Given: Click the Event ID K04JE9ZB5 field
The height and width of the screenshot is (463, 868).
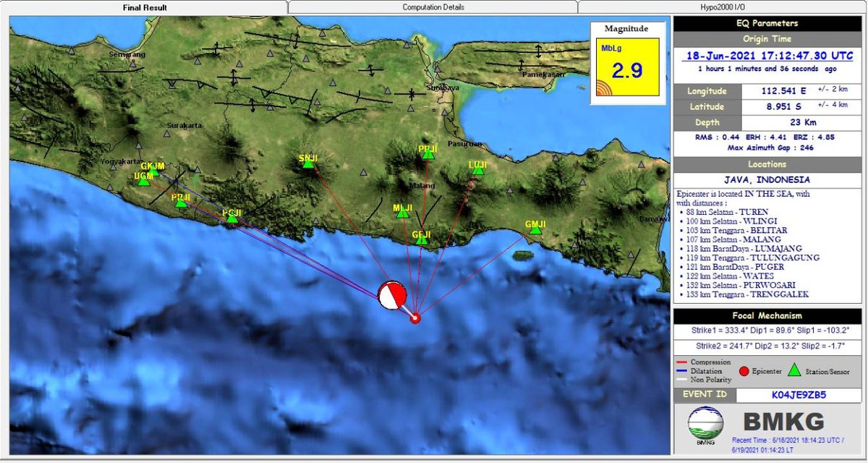Looking at the screenshot, I should tap(799, 396).
